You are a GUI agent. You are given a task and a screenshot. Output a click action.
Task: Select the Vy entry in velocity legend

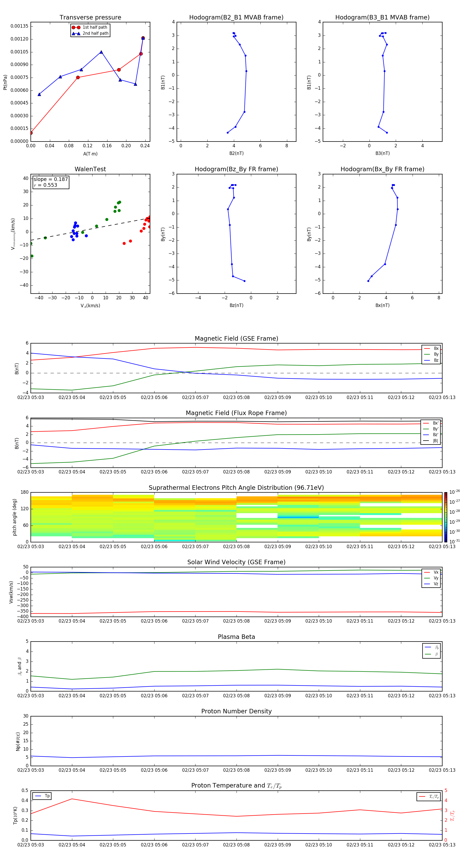coord(431,578)
